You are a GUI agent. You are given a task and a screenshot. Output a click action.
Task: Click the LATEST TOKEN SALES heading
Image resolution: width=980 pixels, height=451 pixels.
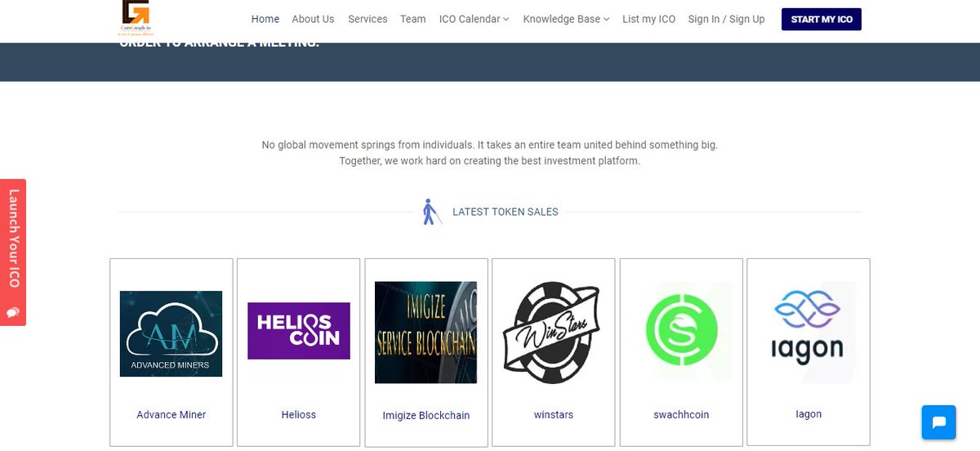tap(506, 212)
